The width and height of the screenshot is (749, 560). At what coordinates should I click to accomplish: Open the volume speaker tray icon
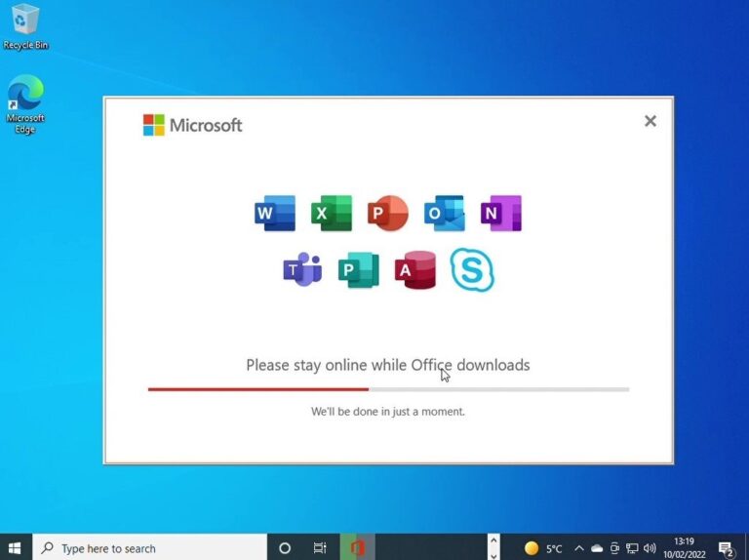[x=650, y=548]
